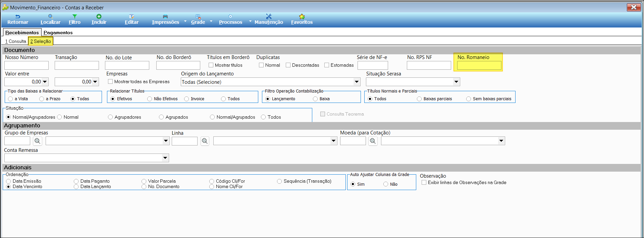Click the Manutenção tools icon
644x238 pixels.
[x=269, y=16]
